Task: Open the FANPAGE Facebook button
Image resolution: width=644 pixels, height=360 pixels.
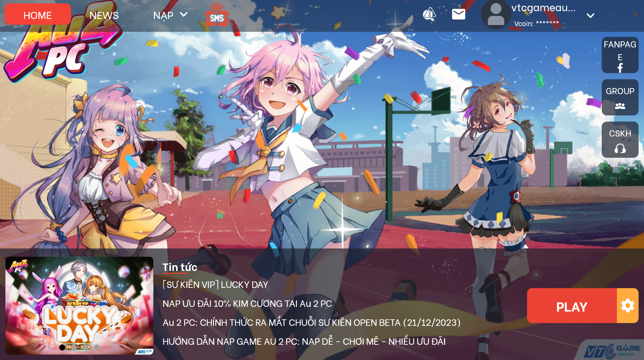Action: tap(620, 55)
